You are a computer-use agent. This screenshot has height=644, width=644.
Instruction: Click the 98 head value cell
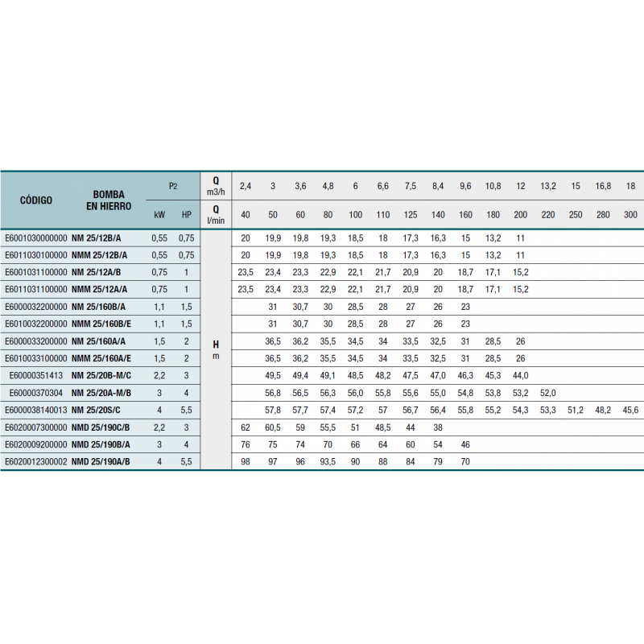tap(246, 461)
